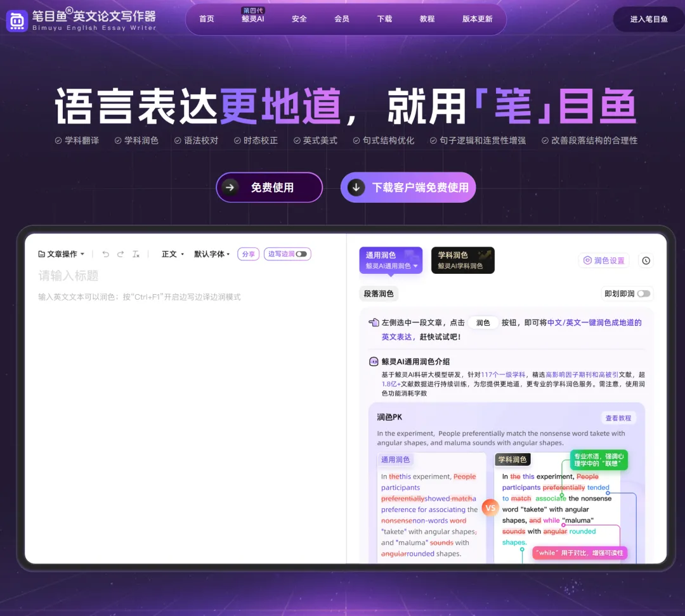Click the 润色 pill button in tips
Viewport: 685px width, 616px height.
click(483, 323)
